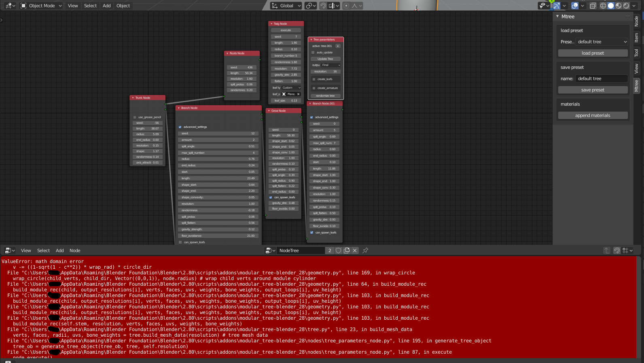This screenshot has height=363, width=644.
Task: Pin the node tree with pin icon
Action: [365, 250]
